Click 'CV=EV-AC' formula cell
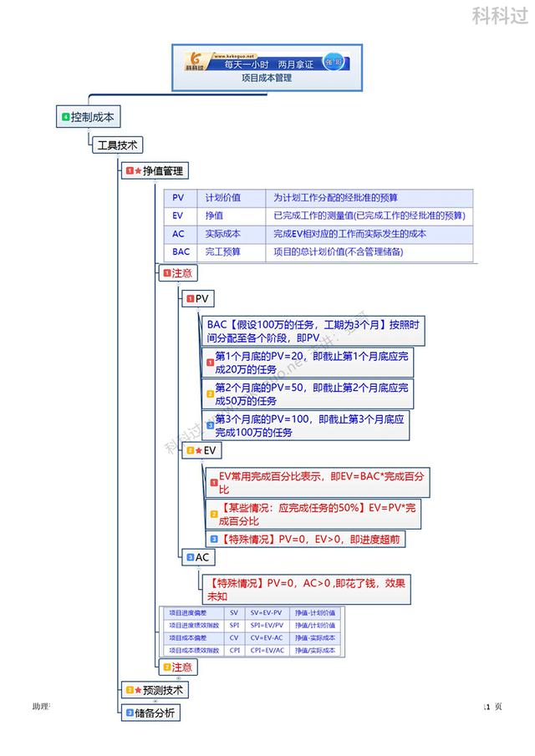 (x=267, y=638)
